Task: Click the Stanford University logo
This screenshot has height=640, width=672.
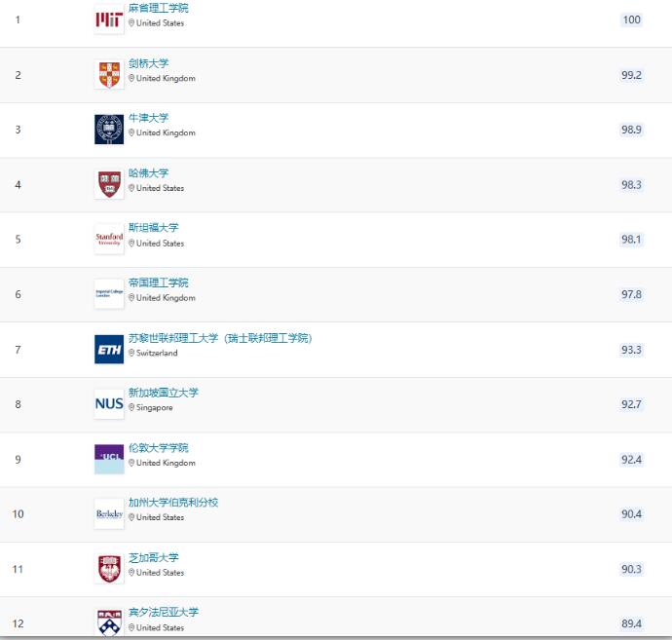Action: point(109,239)
